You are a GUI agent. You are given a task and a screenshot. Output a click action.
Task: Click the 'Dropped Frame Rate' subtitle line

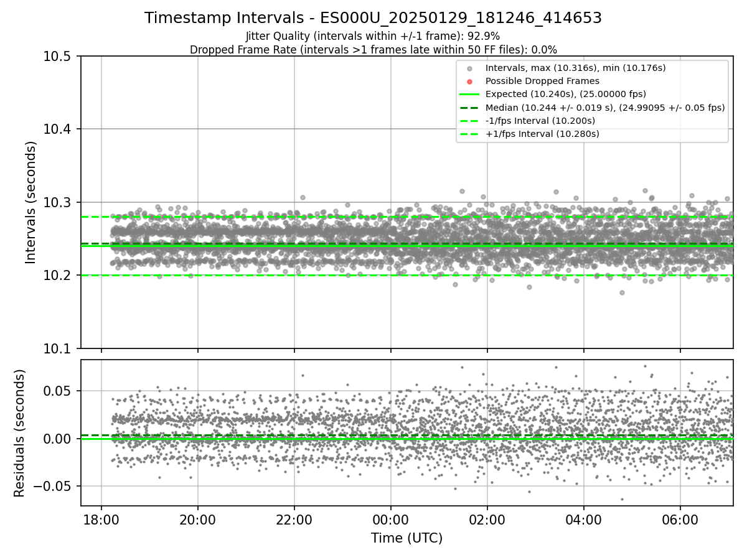tap(373, 49)
